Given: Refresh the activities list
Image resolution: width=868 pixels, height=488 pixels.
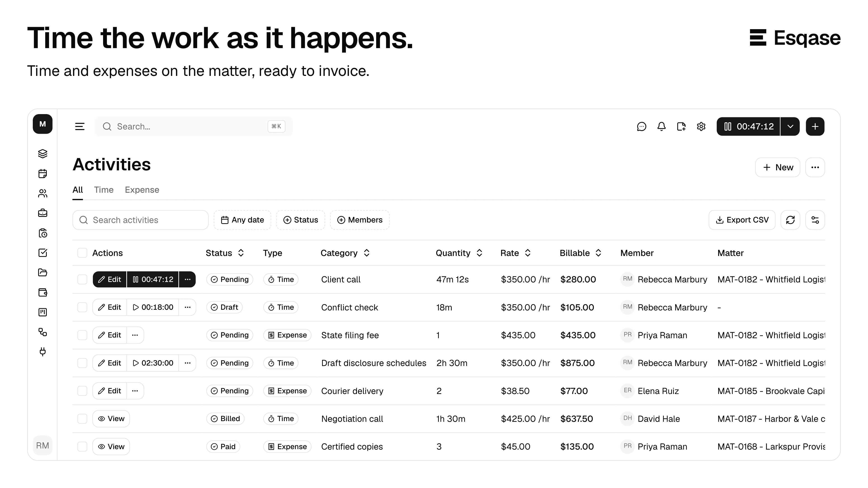Looking at the screenshot, I should click(x=790, y=220).
